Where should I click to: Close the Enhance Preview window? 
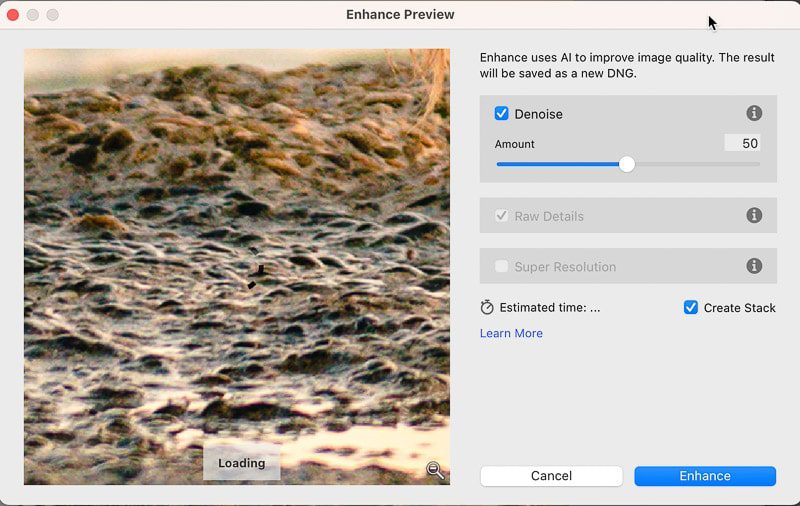click(x=13, y=15)
